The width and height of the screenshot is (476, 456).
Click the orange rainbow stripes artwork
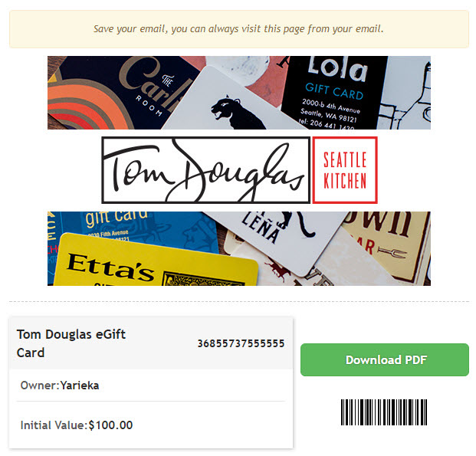[88, 105]
